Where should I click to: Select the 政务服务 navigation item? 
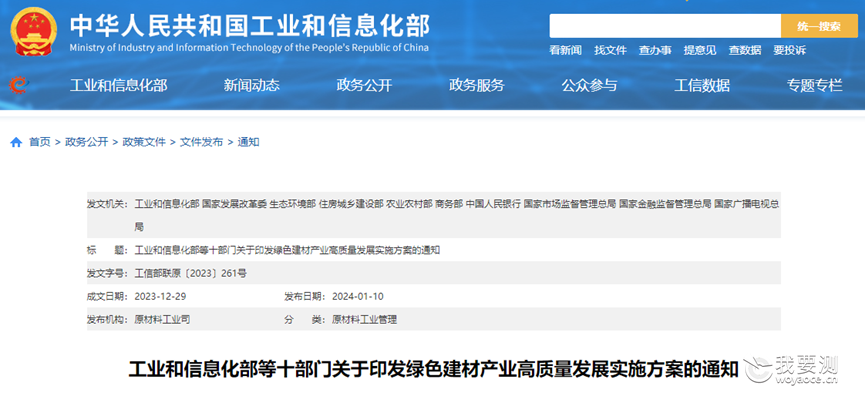477,85
